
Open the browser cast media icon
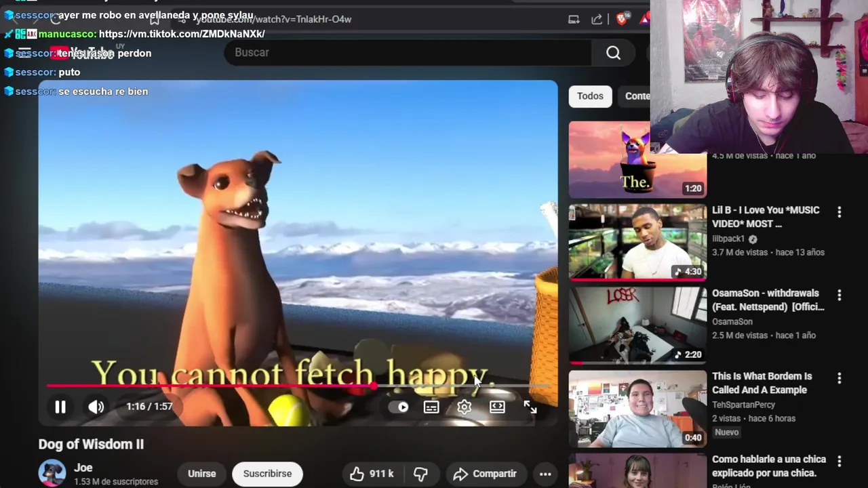(x=574, y=20)
